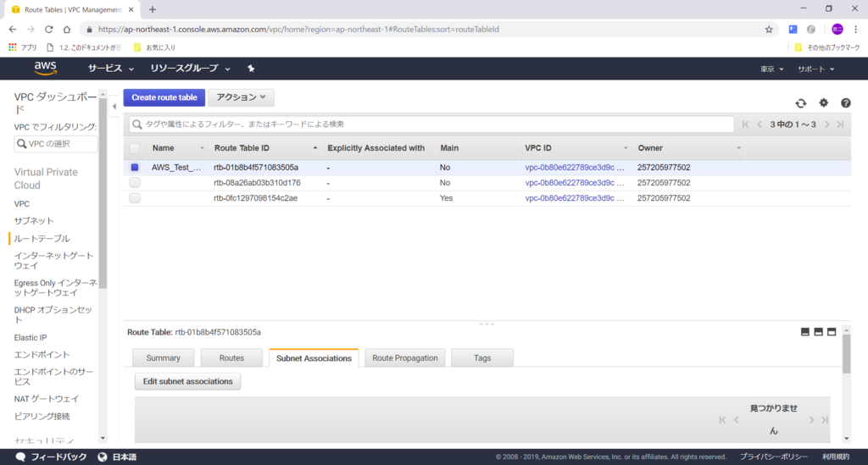Viewport: 868px width, 465px height.
Task: Select ルートテーブル in sidebar
Action: 42,238
